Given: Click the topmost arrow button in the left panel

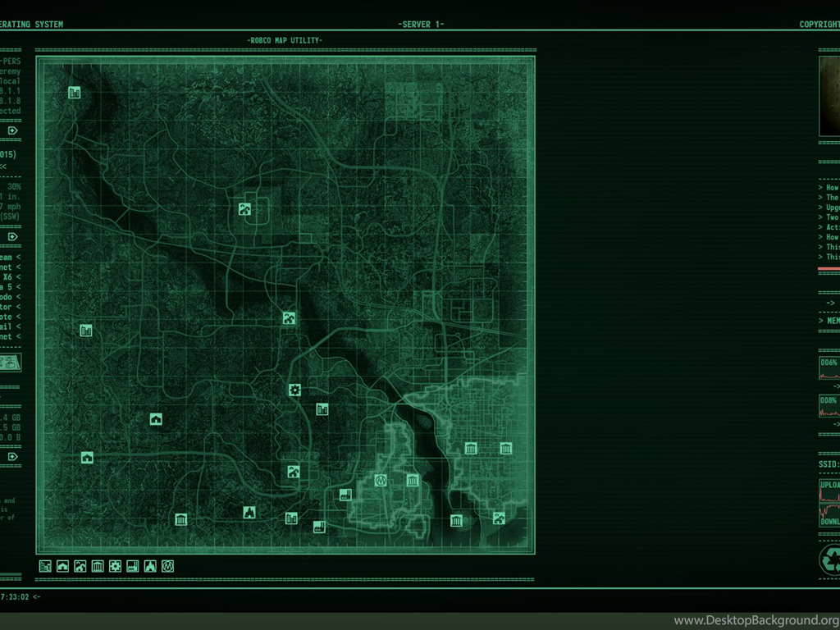Looking at the screenshot, I should click(x=13, y=130).
